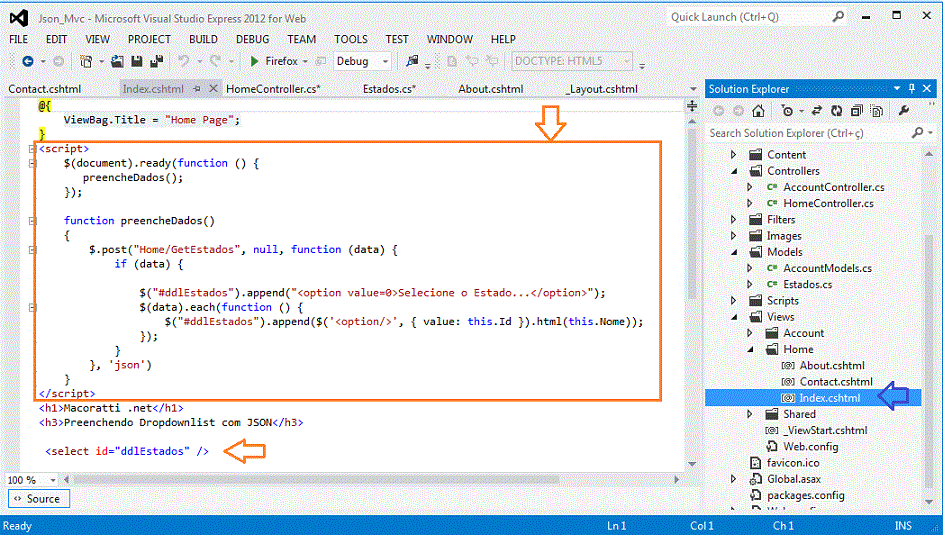Image resolution: width=943 pixels, height=535 pixels.
Task: Open Solution Explorer window position dropdown
Action: click(x=897, y=89)
